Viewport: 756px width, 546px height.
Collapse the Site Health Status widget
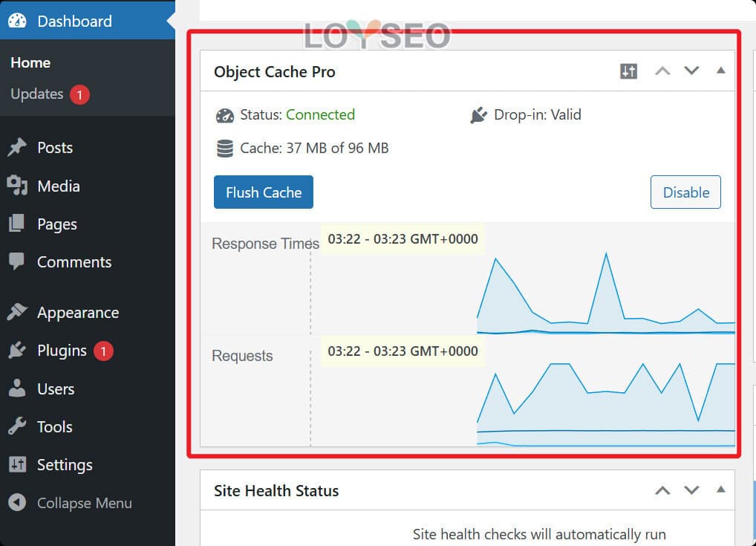point(720,490)
